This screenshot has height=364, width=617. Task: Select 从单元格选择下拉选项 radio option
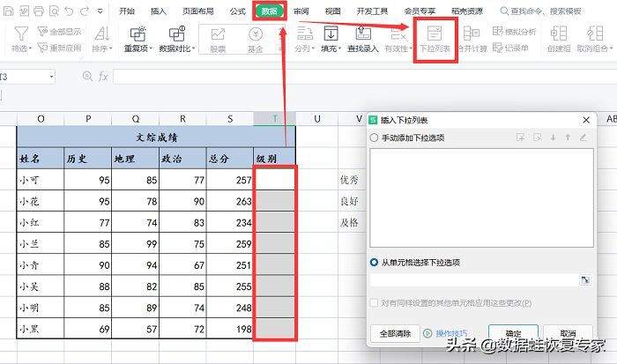coord(374,262)
